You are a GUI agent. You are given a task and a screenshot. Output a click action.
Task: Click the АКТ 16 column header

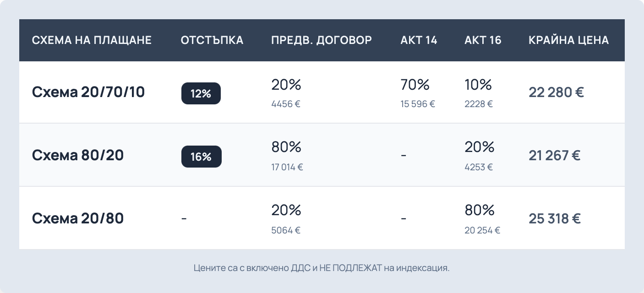coord(483,40)
